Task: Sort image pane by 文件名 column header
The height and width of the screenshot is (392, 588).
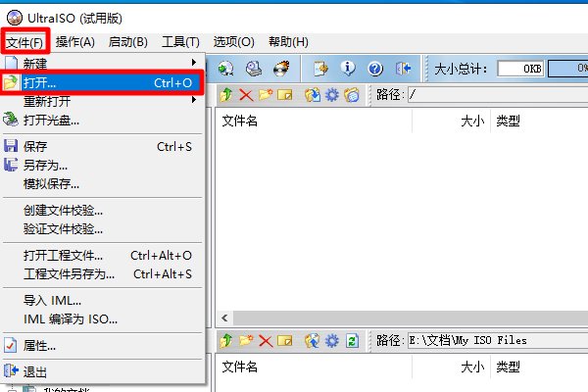Action: [314, 122]
